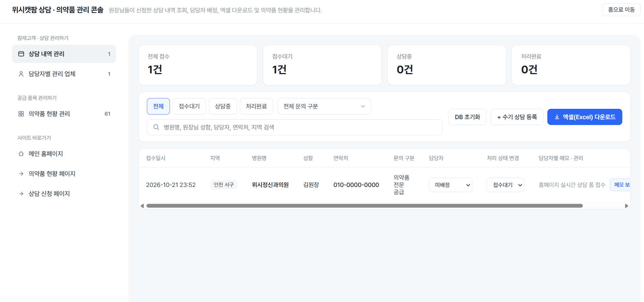Click the 홈으로 이동 button

tap(621, 10)
